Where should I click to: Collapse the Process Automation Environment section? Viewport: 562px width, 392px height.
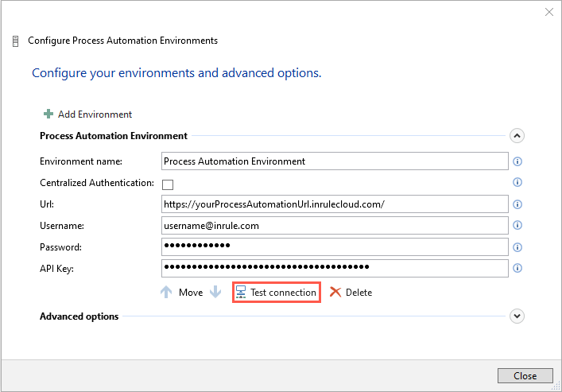517,136
